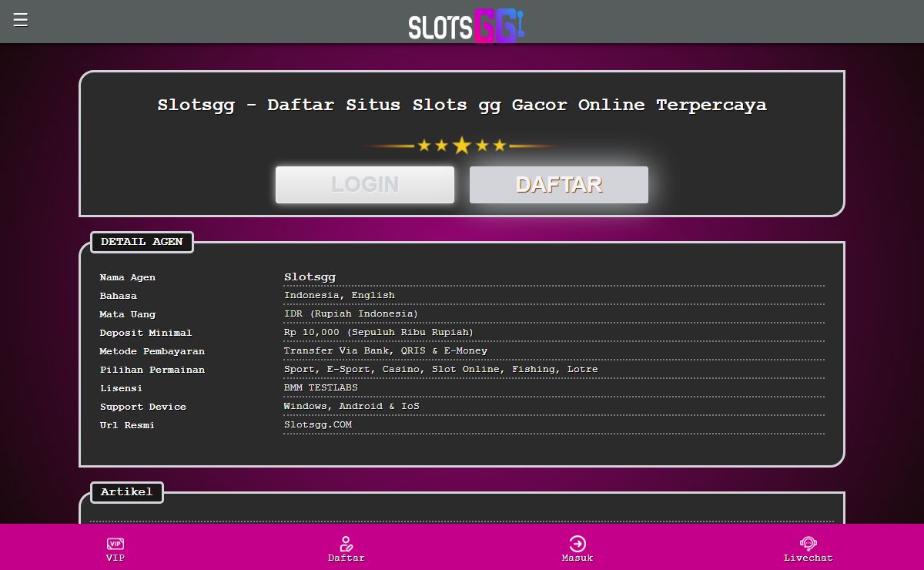
Task: Click the Mata Uang row label
Action: click(x=128, y=314)
